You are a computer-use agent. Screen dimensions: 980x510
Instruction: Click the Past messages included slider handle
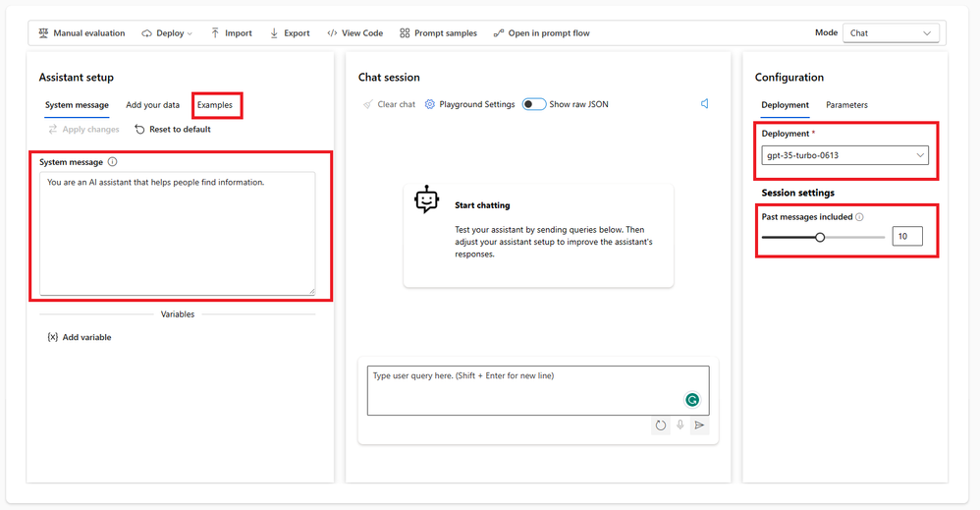(820, 237)
